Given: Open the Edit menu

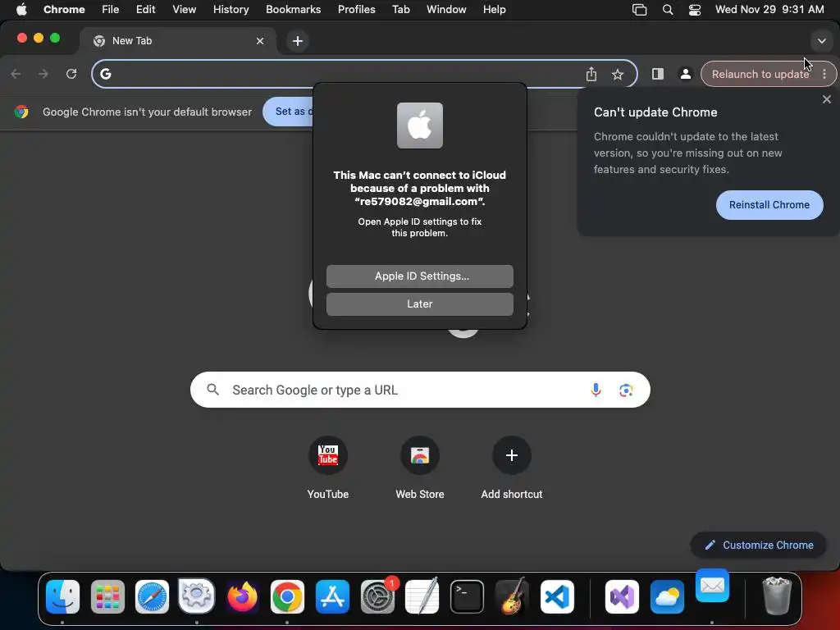Looking at the screenshot, I should (x=145, y=9).
